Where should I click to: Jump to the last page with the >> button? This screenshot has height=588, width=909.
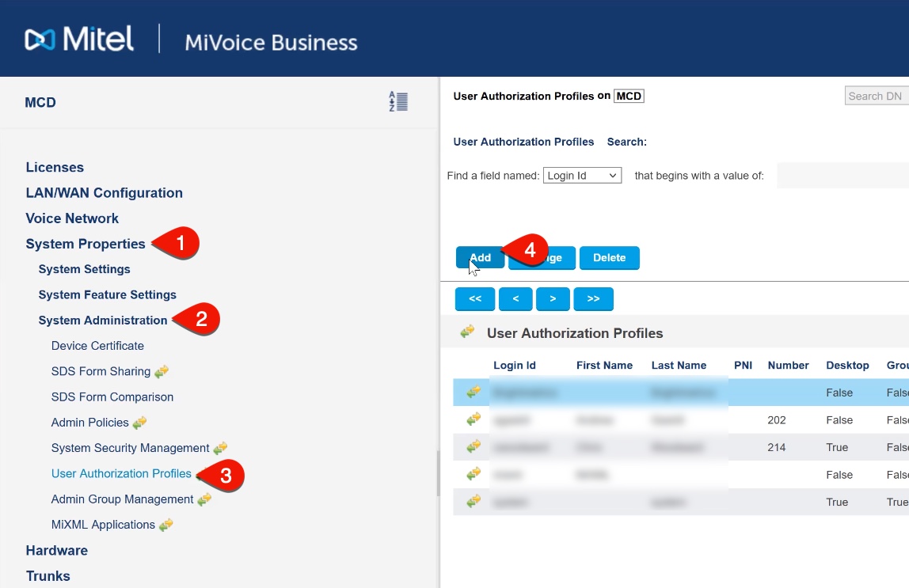coord(593,298)
